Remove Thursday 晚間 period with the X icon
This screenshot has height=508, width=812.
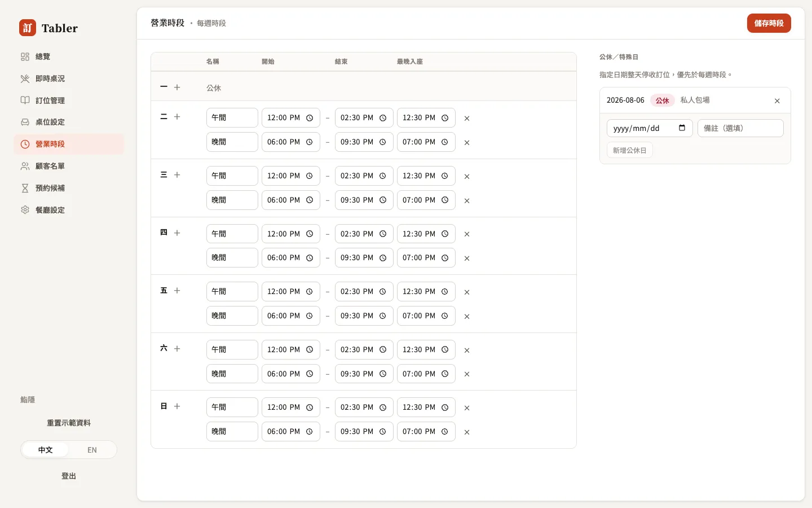pos(467,259)
